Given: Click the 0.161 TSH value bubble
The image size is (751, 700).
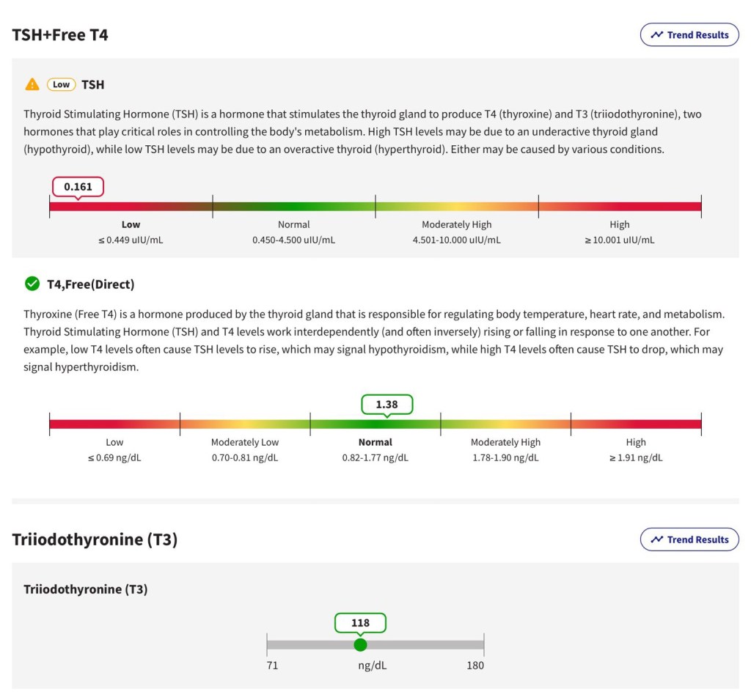Looking at the screenshot, I should [78, 187].
